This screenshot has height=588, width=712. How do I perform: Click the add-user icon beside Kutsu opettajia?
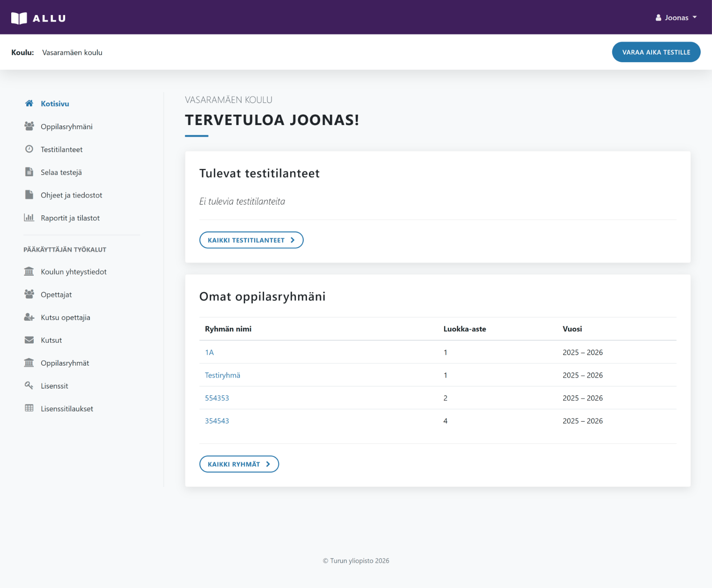[x=29, y=317]
